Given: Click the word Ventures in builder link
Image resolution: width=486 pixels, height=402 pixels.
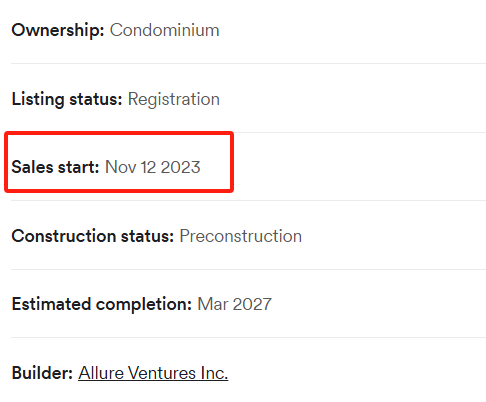Looking at the screenshot, I should point(162,373).
